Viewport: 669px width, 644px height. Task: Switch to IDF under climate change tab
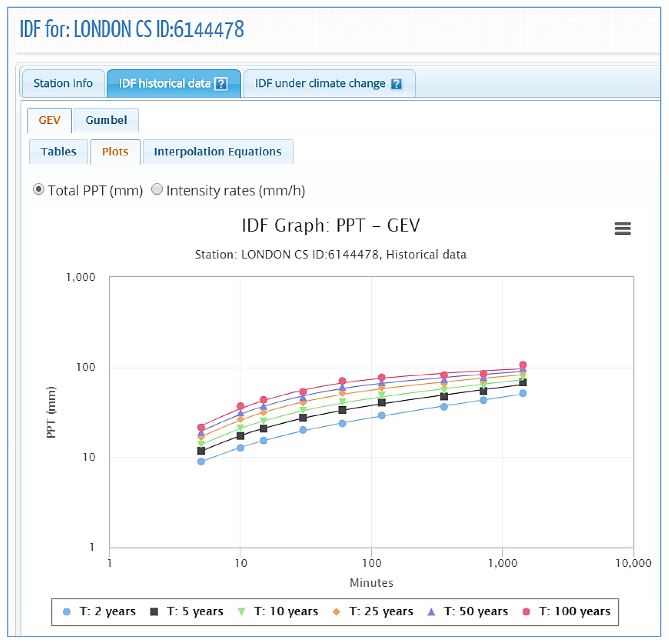pos(320,83)
